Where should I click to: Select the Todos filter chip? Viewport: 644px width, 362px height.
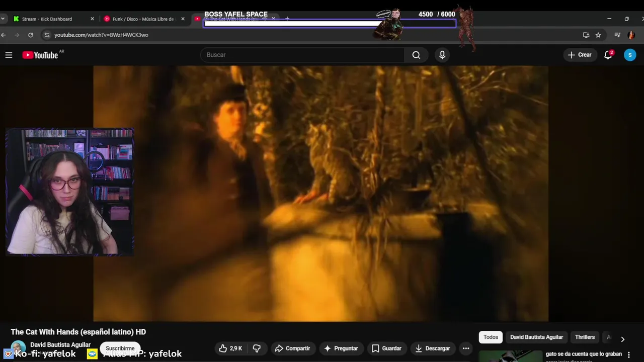point(491,337)
